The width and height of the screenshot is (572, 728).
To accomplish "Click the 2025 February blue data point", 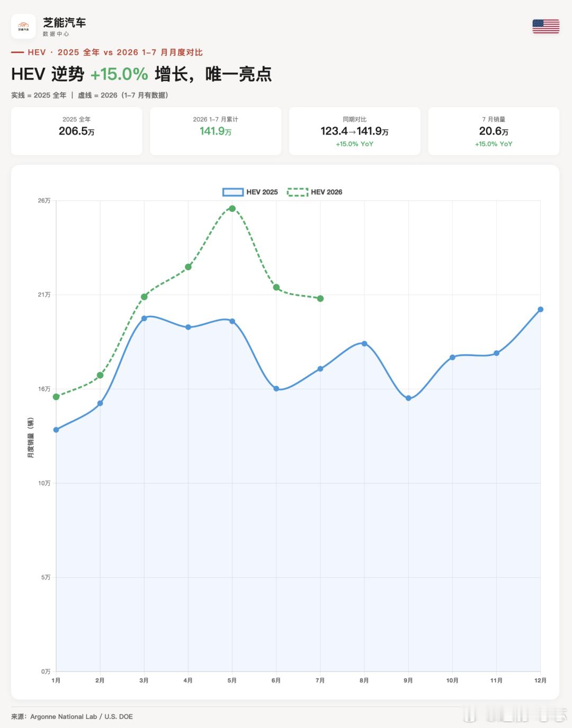I will point(100,403).
